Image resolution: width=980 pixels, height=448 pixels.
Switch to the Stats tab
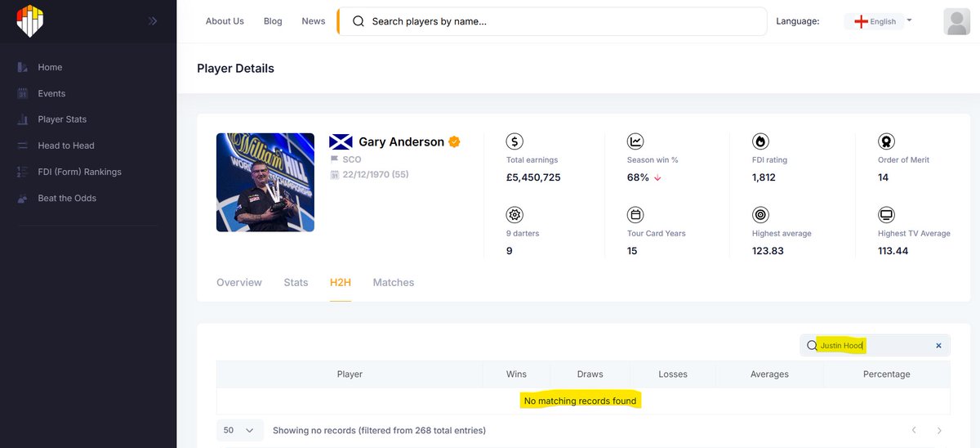tap(296, 282)
